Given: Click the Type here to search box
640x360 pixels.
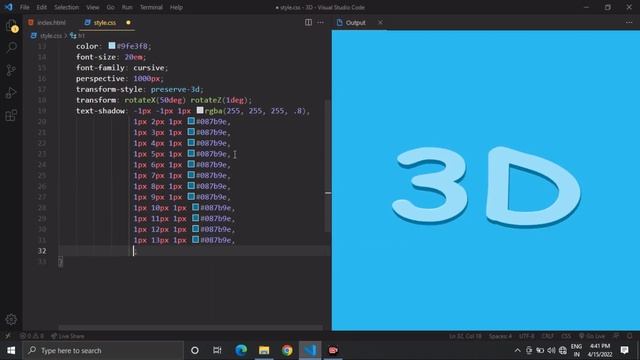Looking at the screenshot, I should click(x=104, y=350).
